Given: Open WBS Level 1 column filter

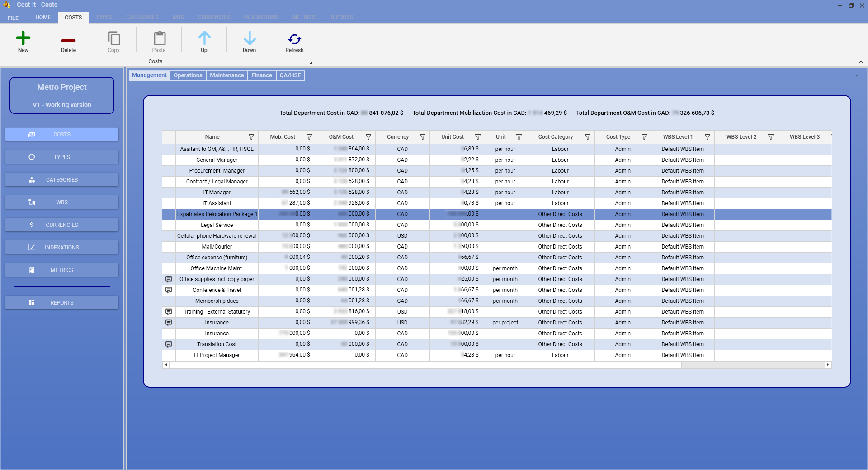Looking at the screenshot, I should click(708, 137).
